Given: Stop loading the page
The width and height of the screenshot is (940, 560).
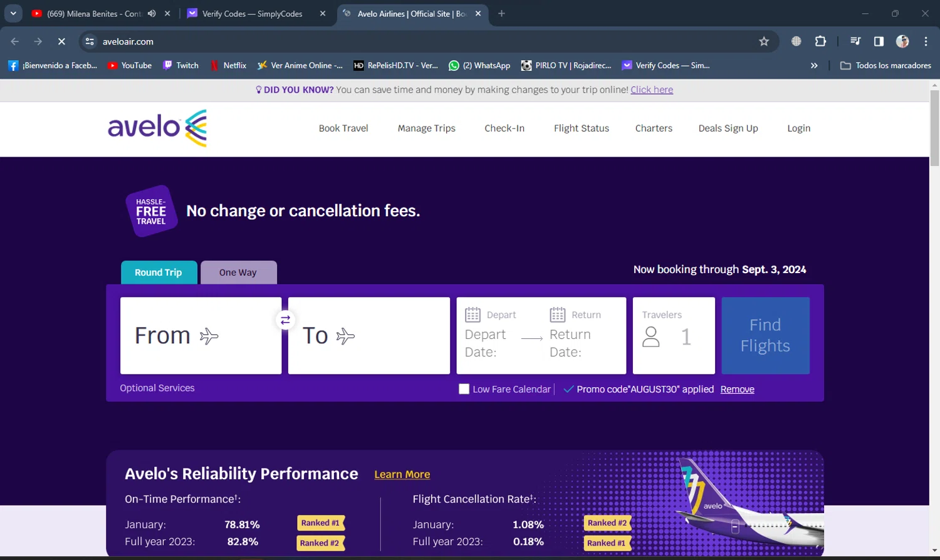Looking at the screenshot, I should coord(61,41).
